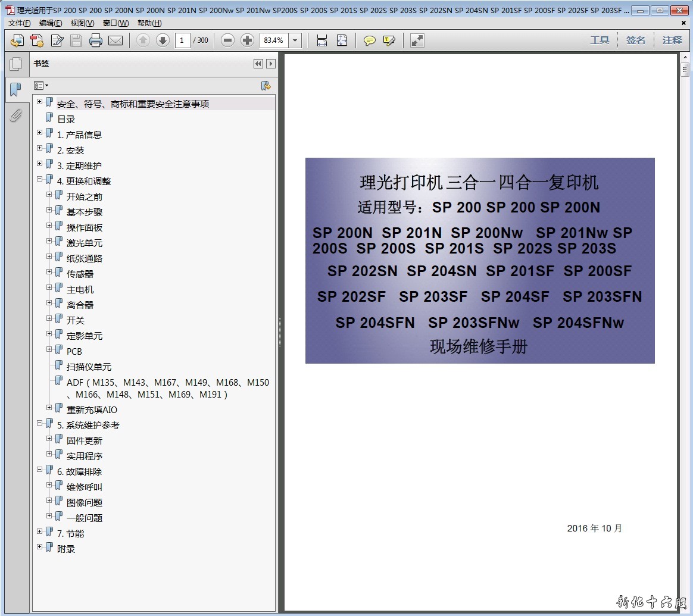Screen dimensions: 693x616
Task: Click the zoom in plus button
Action: pos(248,40)
